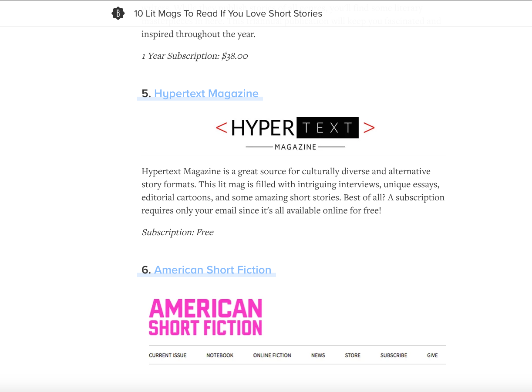
Task: Select Notebook in the ASF menu
Action: coord(220,355)
